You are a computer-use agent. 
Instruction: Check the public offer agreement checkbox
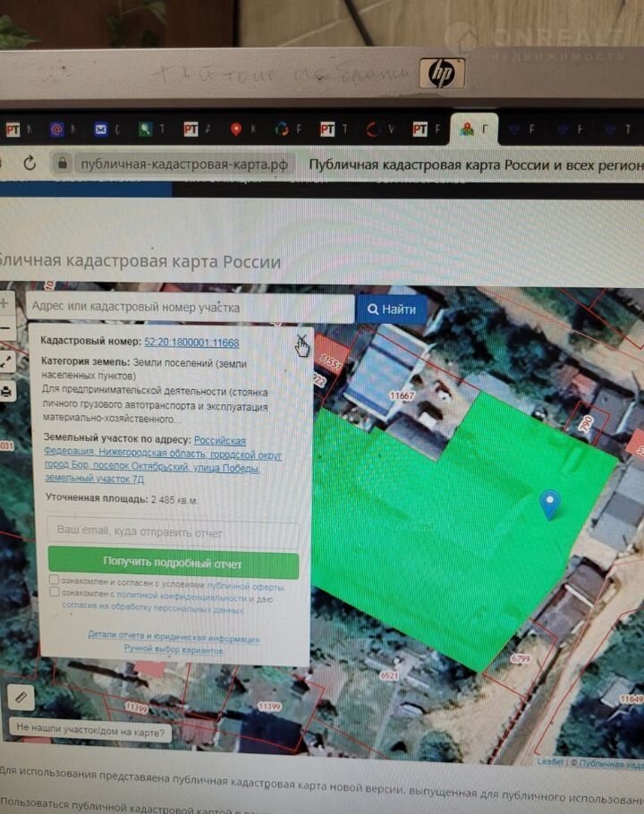pyautogui.click(x=55, y=581)
